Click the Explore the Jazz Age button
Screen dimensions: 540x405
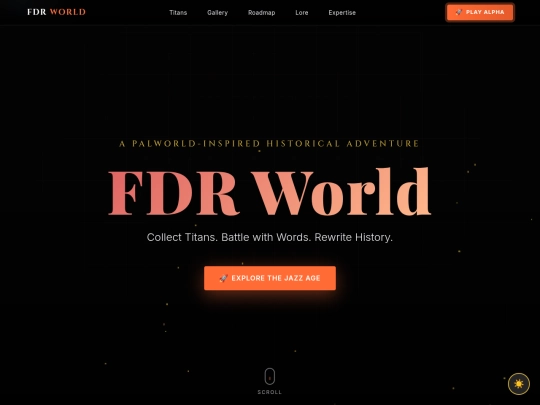pos(270,278)
